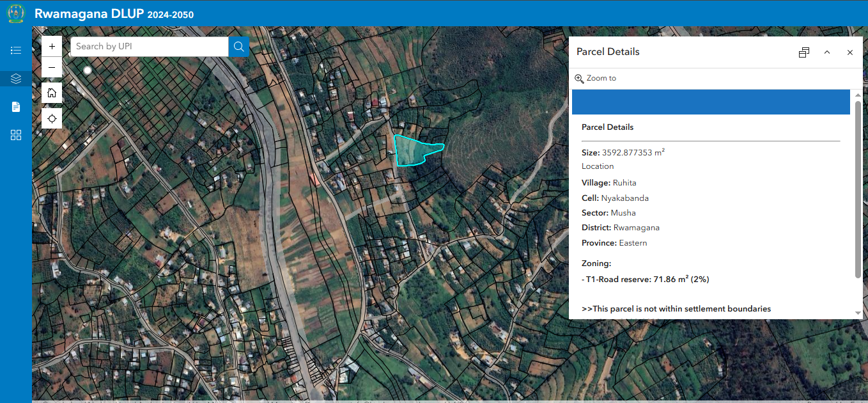Collapse the Parcel Details popup
This screenshot has width=868, height=403.
click(x=827, y=52)
